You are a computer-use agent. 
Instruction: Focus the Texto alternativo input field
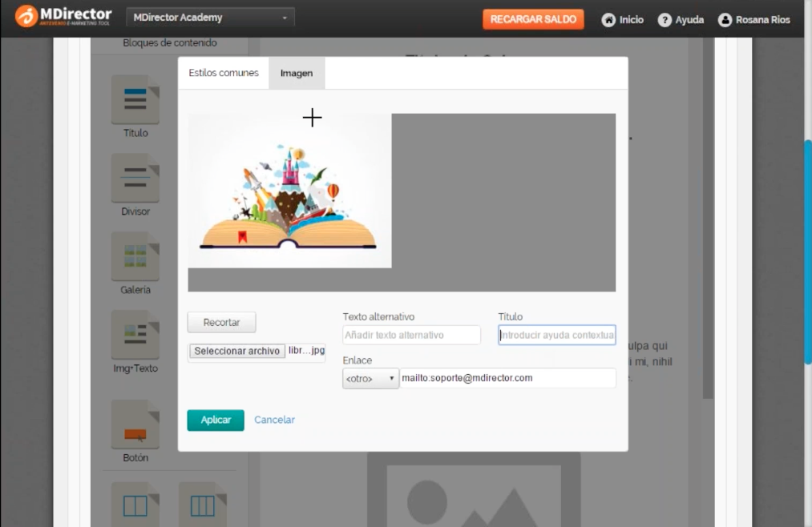[x=411, y=335]
